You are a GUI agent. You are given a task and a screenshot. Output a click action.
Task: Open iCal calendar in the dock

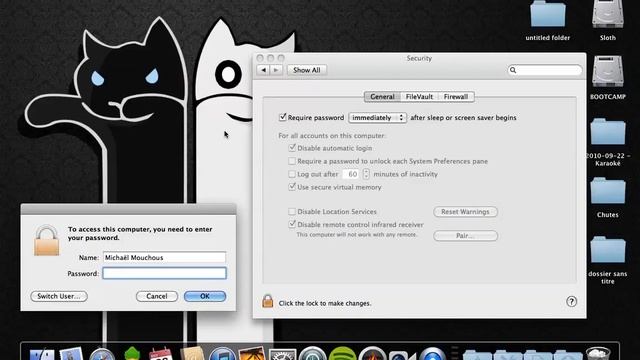coord(160,354)
